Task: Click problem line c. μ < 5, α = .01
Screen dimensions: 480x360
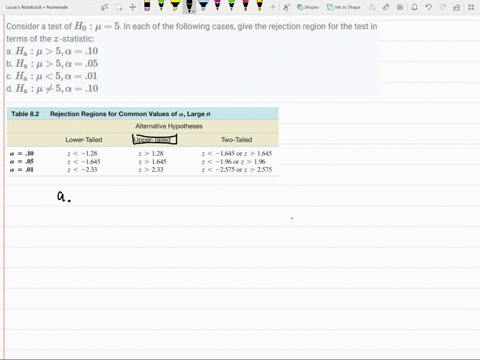Action: [x=52, y=76]
